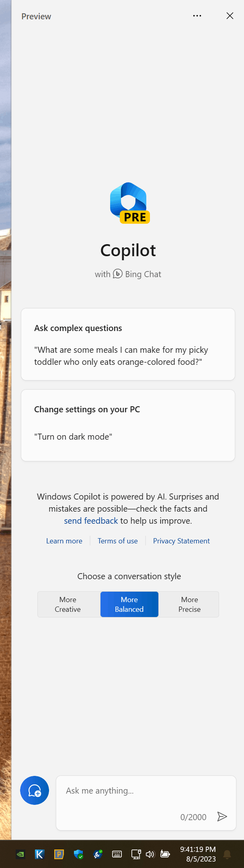Choose the Change settings on your PC card
244x868 pixels.
[x=128, y=425]
